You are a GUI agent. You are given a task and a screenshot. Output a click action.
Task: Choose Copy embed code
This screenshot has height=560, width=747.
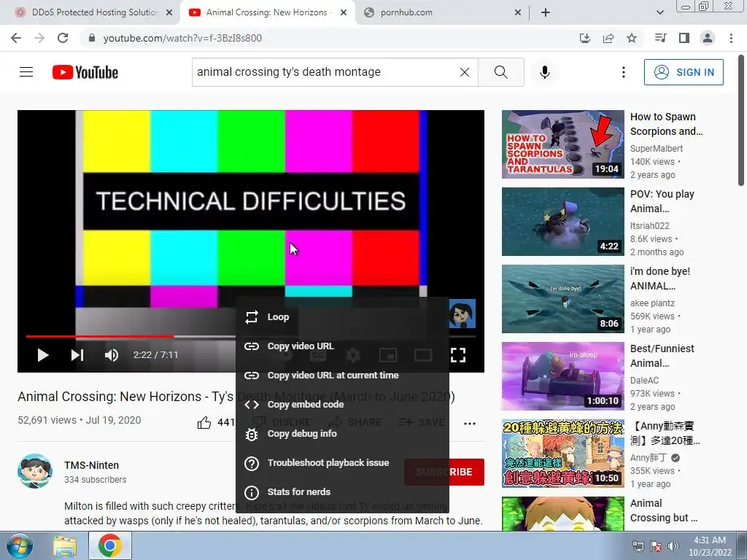click(342, 404)
